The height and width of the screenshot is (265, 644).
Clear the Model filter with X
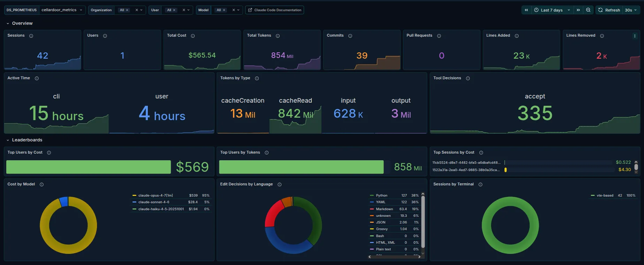coord(234,10)
